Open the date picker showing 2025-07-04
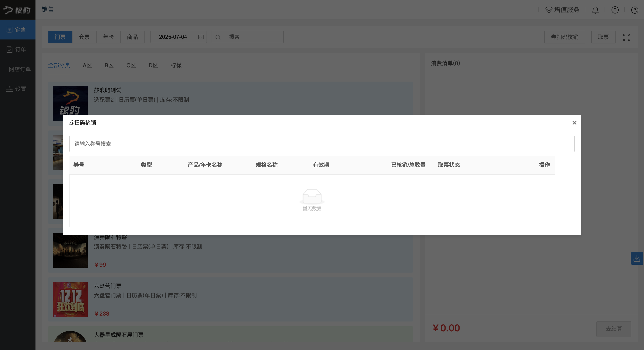 click(x=179, y=37)
